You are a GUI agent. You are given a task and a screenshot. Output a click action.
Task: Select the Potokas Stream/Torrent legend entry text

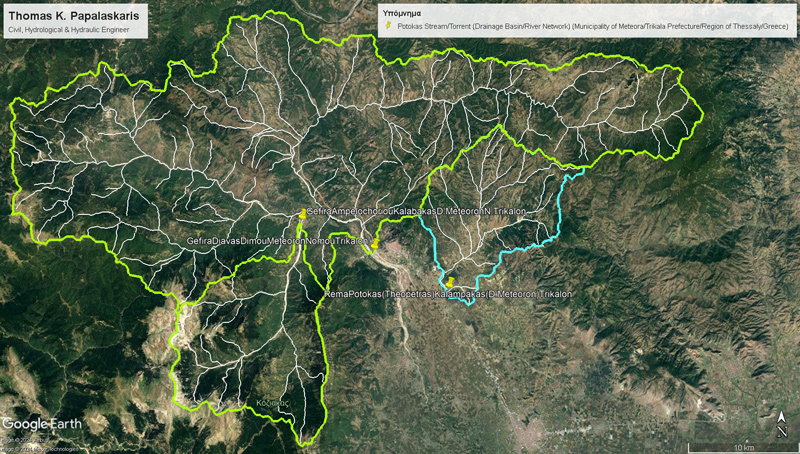585,27
